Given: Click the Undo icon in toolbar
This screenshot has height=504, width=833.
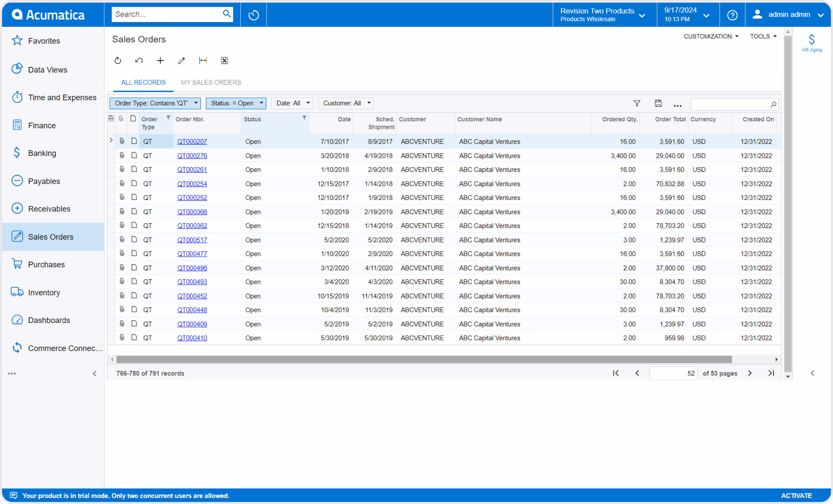Looking at the screenshot, I should point(139,60).
